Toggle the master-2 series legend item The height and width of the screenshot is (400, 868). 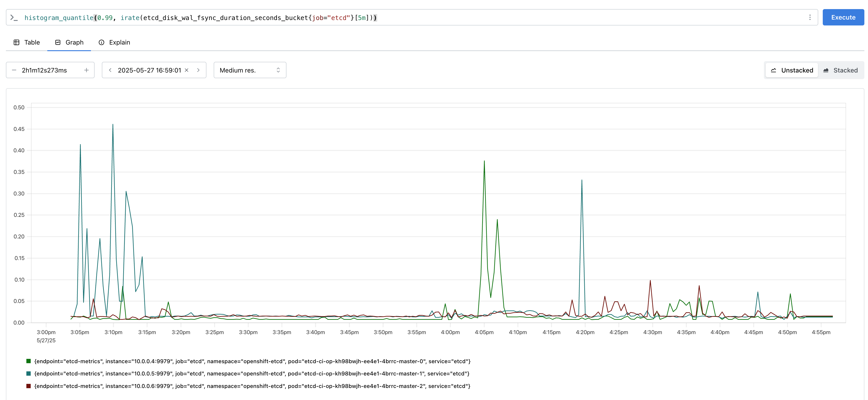point(252,386)
